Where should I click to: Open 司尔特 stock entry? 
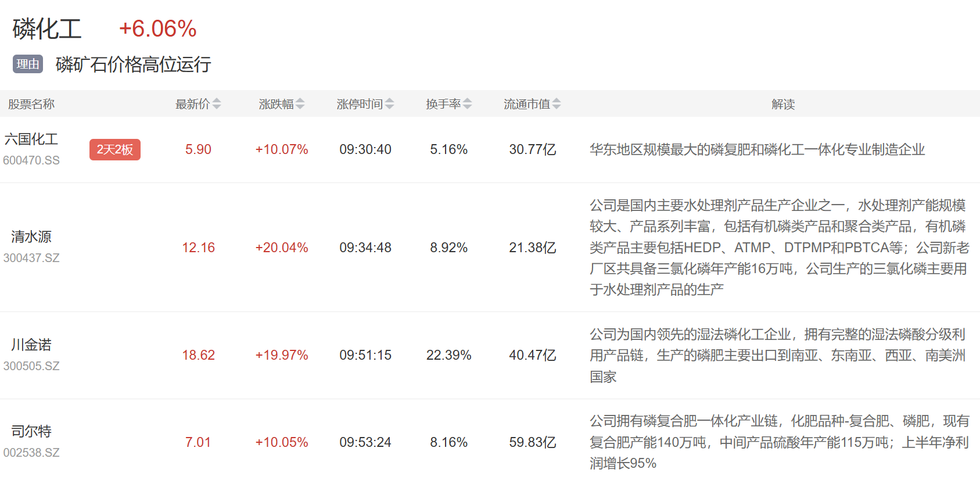click(x=31, y=431)
